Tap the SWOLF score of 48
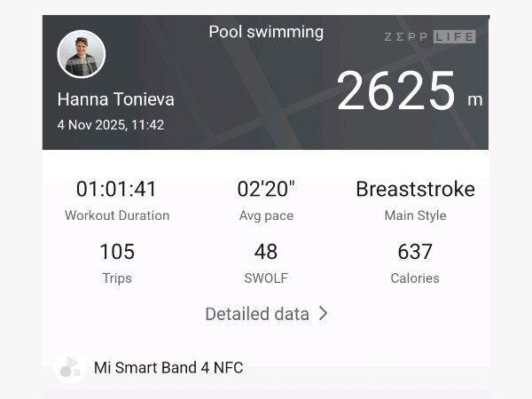This screenshot has width=532, height=399. click(x=266, y=252)
